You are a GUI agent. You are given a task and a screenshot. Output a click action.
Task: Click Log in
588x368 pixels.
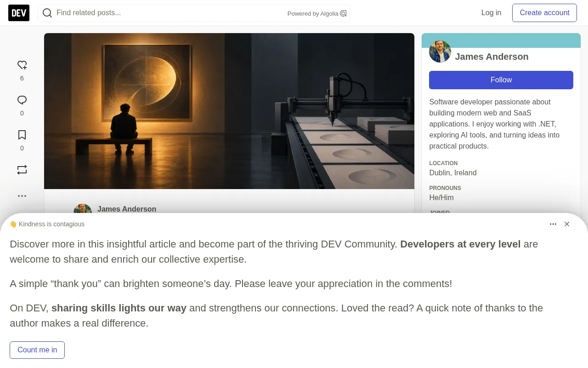(x=491, y=13)
